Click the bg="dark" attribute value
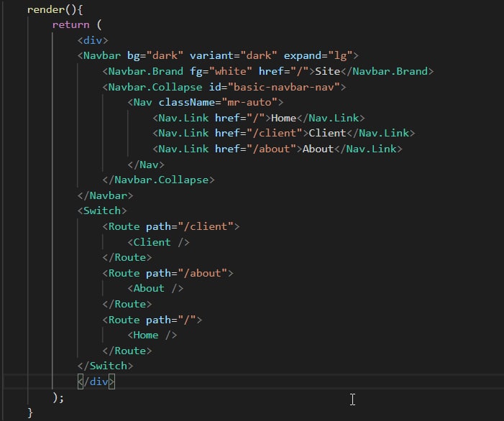The width and height of the screenshot is (504, 421). point(165,55)
